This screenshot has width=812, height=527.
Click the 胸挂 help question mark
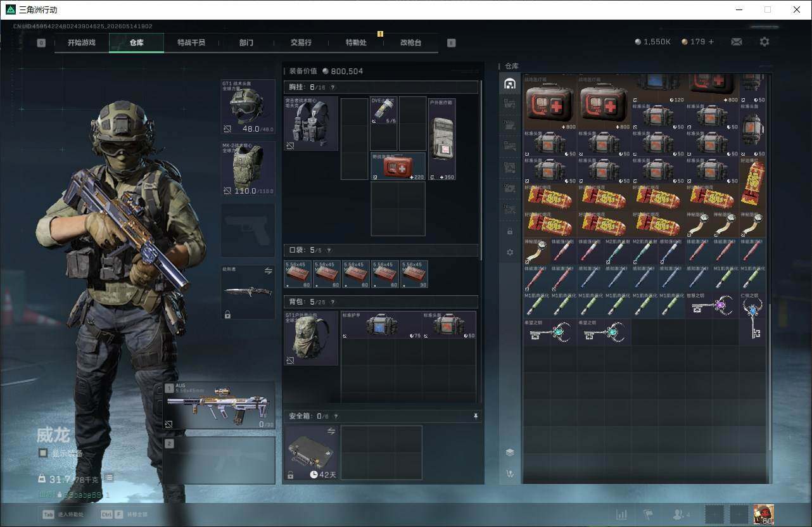pyautogui.click(x=333, y=87)
